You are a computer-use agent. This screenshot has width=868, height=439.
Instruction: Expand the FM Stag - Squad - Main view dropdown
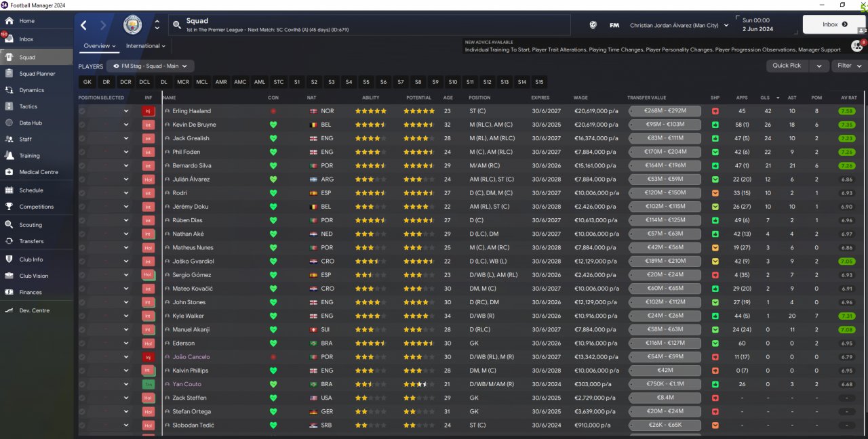[x=151, y=66]
